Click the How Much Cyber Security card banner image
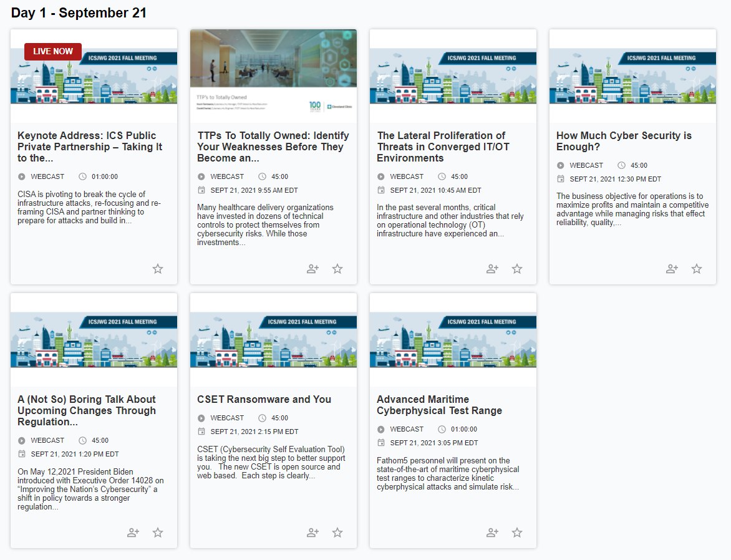The height and width of the screenshot is (560, 731). [x=632, y=76]
